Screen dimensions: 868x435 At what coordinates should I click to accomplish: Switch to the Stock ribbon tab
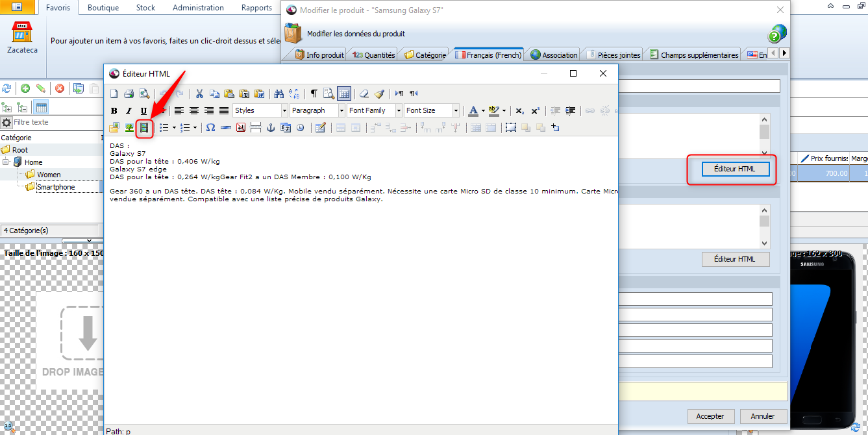[x=146, y=8]
